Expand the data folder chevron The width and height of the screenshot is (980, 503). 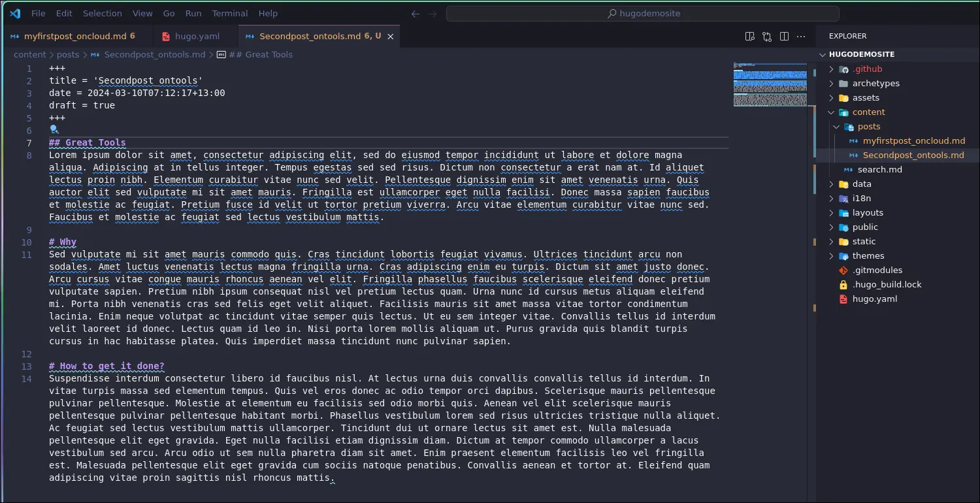832,184
